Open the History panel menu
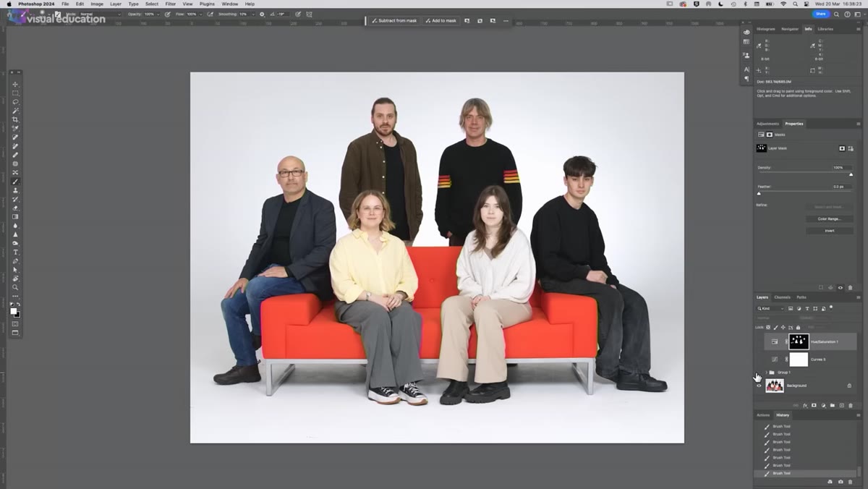Viewport: 868px width, 489px height. click(859, 415)
